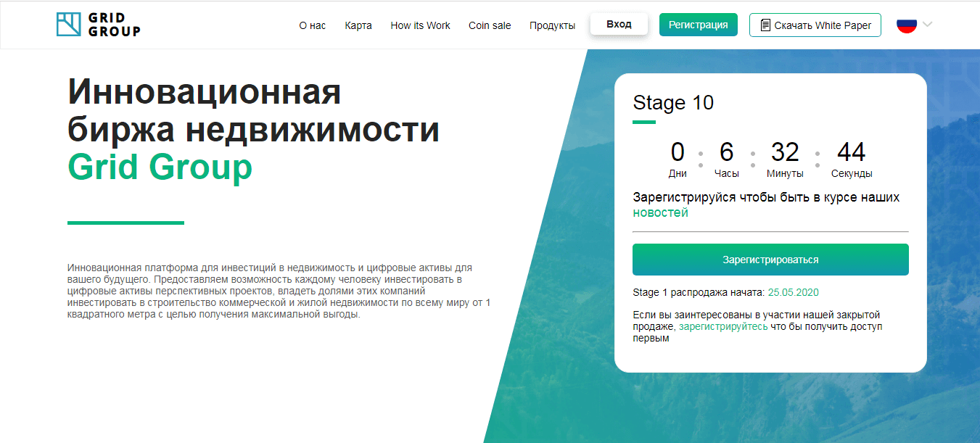Open the О нас menu item
Screen dimensions: 980x443
pyautogui.click(x=312, y=25)
